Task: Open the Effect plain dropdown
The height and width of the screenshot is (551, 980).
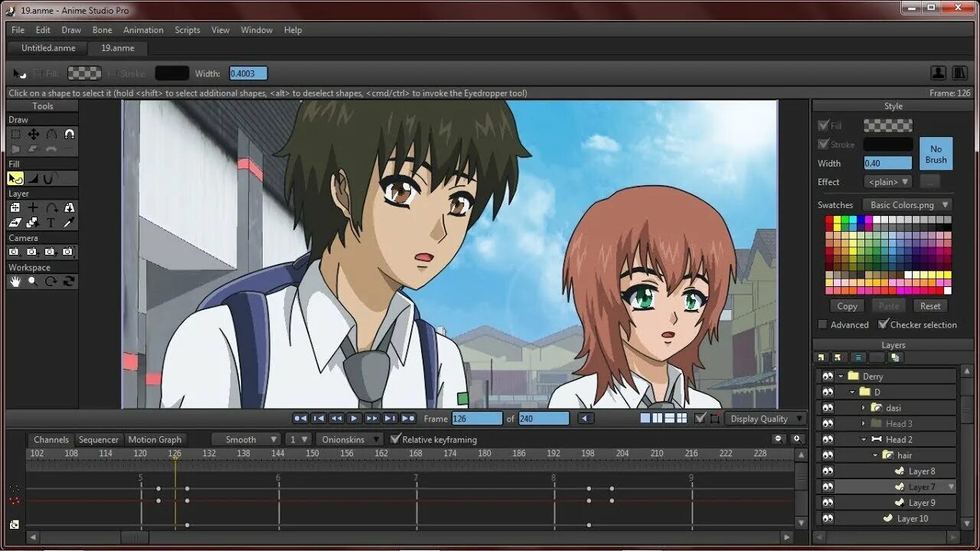Action: pos(888,182)
